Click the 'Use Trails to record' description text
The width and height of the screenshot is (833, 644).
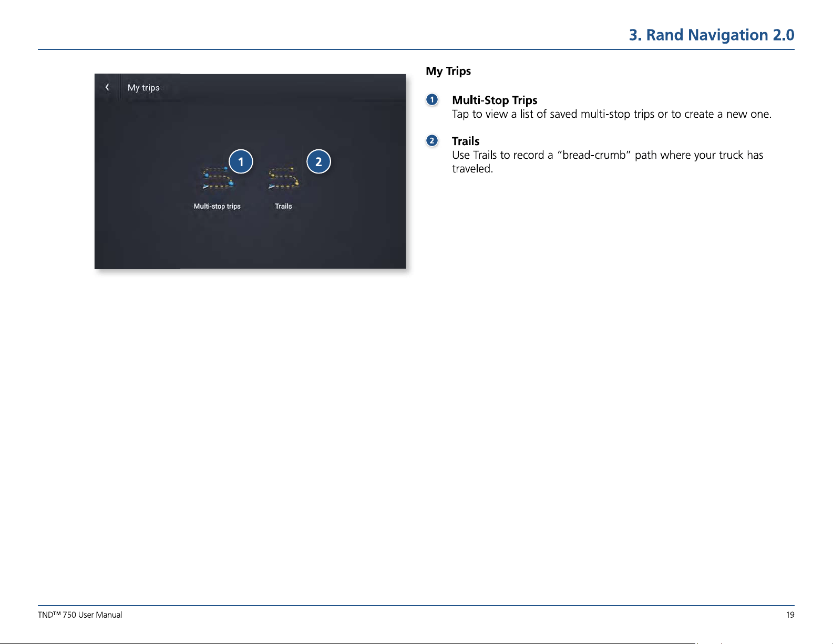coord(608,162)
